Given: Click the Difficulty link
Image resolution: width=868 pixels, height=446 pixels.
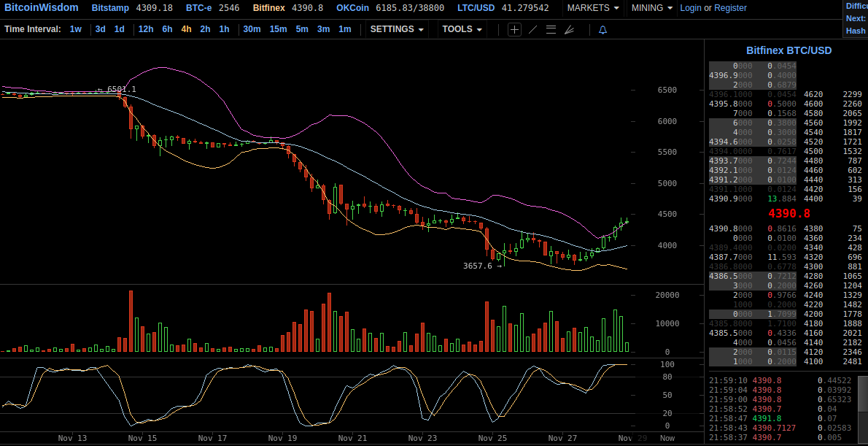Looking at the screenshot, I should [x=857, y=6].
